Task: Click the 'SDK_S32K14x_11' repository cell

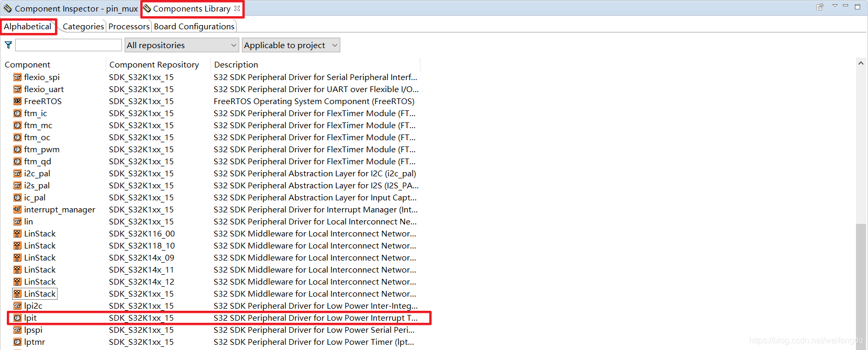Action: (141, 270)
